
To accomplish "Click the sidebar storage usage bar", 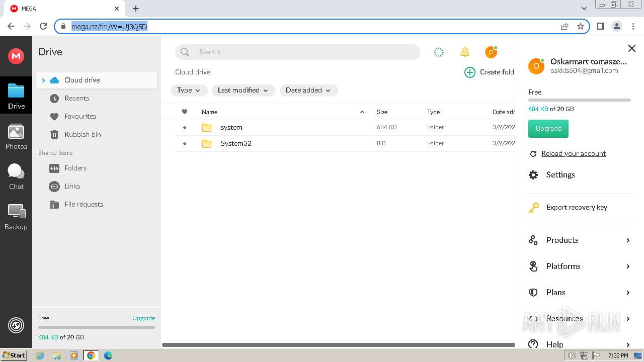I will [97, 327].
